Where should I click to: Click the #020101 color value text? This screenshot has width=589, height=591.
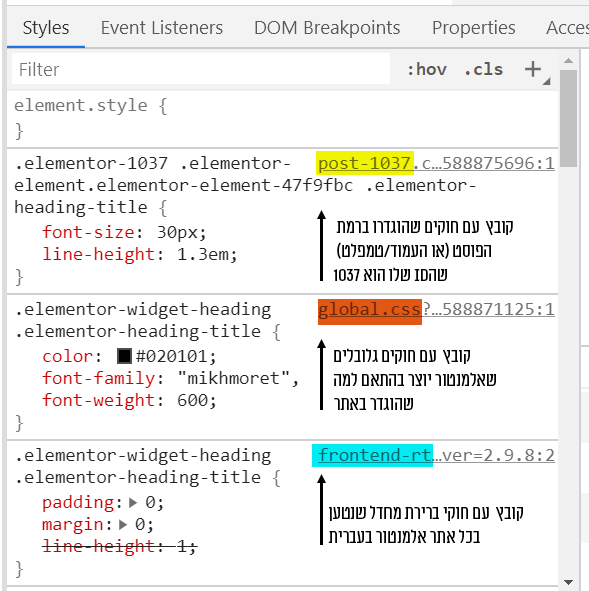(x=171, y=357)
